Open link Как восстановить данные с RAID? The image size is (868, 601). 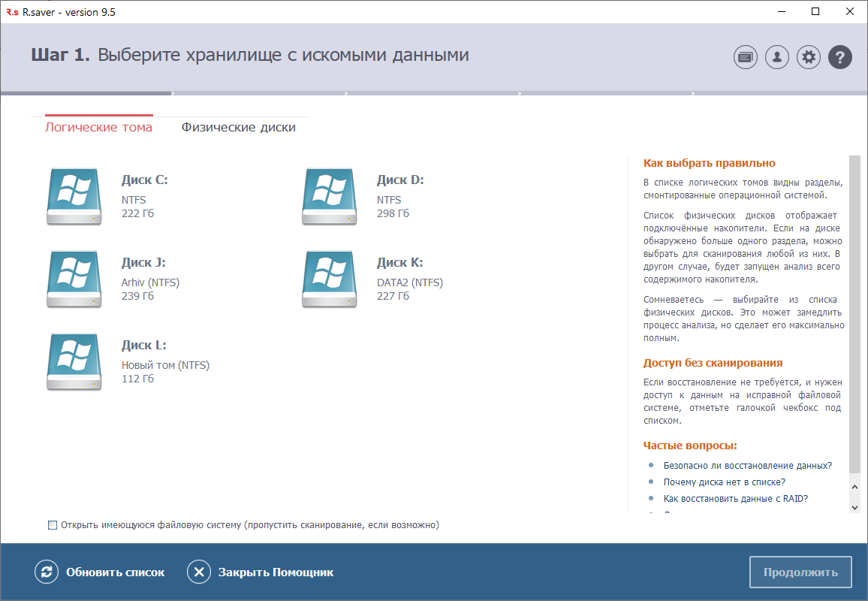click(x=736, y=499)
